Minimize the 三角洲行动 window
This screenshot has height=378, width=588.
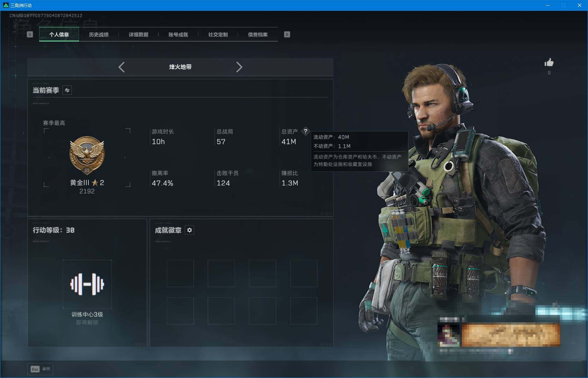point(548,5)
